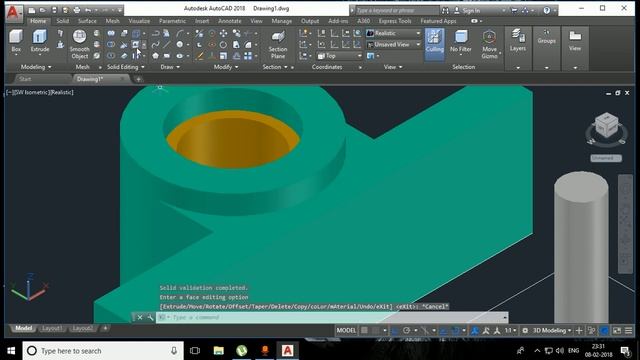Open the Express Tools ribbon tab
The height and width of the screenshot is (360, 640).
(x=395, y=21)
